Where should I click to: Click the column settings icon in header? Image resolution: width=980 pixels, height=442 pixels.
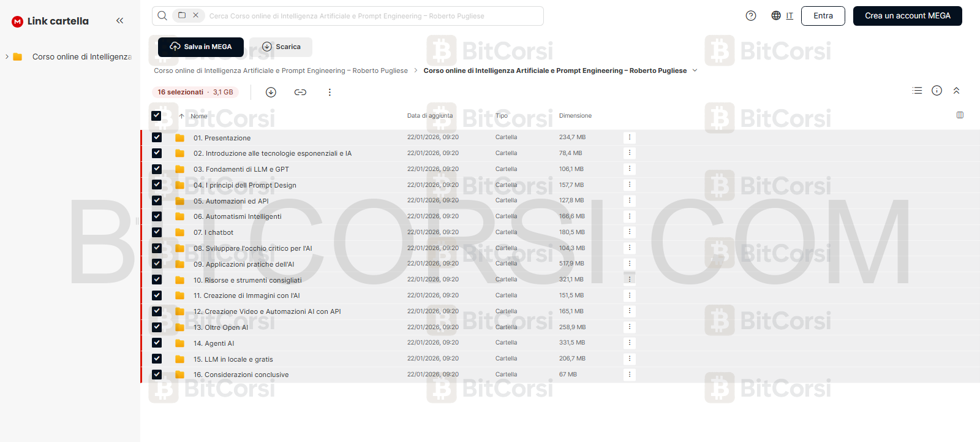[x=960, y=115]
